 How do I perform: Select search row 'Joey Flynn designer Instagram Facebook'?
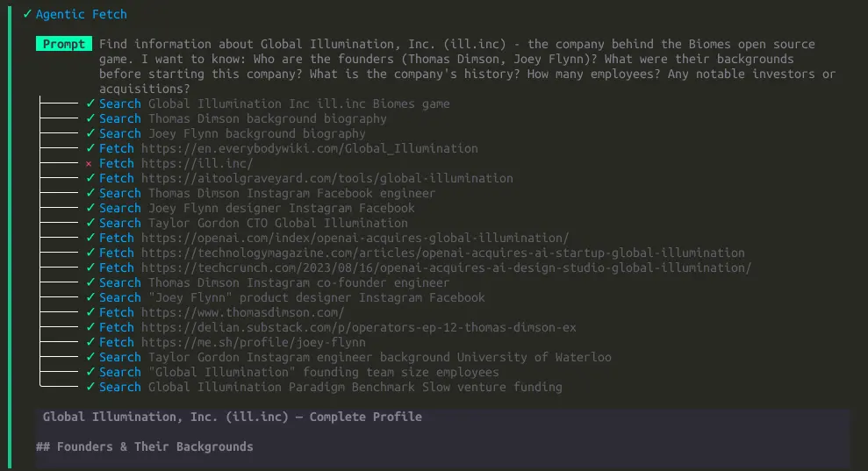tap(257, 208)
